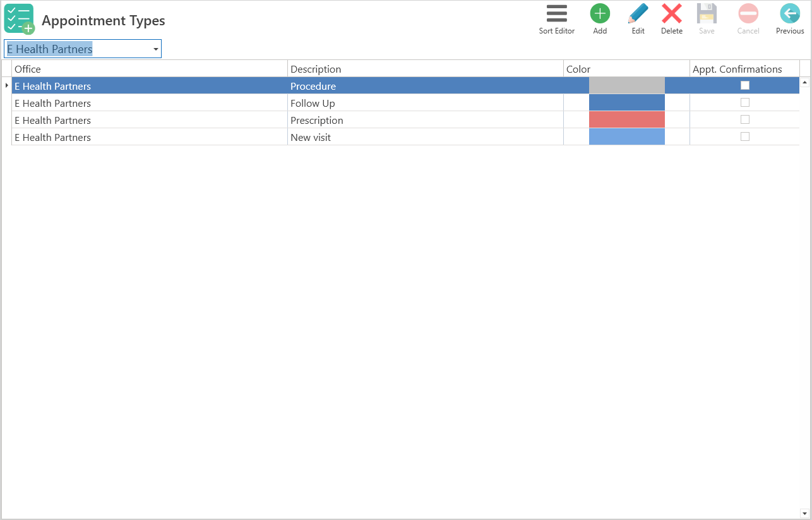The height and width of the screenshot is (520, 812).
Task: Click the Appt. Confirmations column header
Action: pyautogui.click(x=744, y=69)
